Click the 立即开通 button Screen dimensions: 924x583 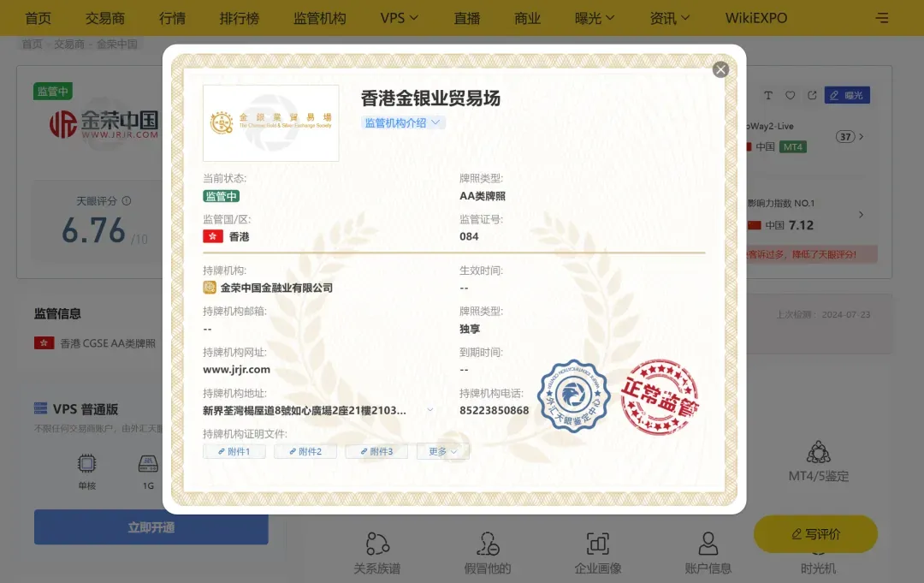point(151,527)
